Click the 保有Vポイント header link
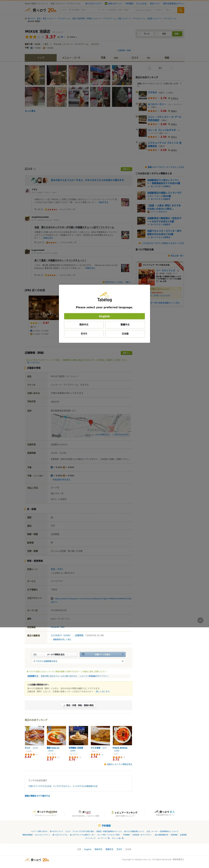Viewport: 209px width, 868px height. click(113, 4)
